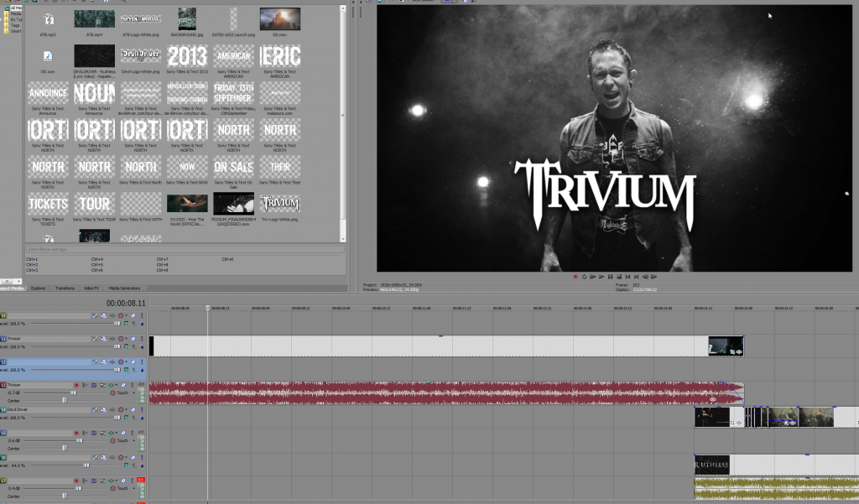Open compositing mode on selected track 12
This screenshot has height=504, width=859.
127,370
